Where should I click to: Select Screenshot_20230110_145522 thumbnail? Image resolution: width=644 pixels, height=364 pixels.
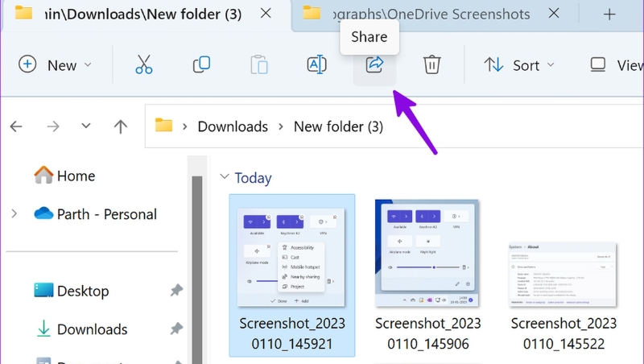[563, 275]
